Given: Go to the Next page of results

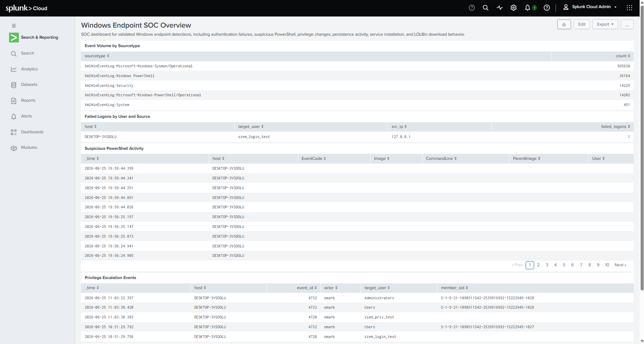Looking at the screenshot, I should 620,265.
